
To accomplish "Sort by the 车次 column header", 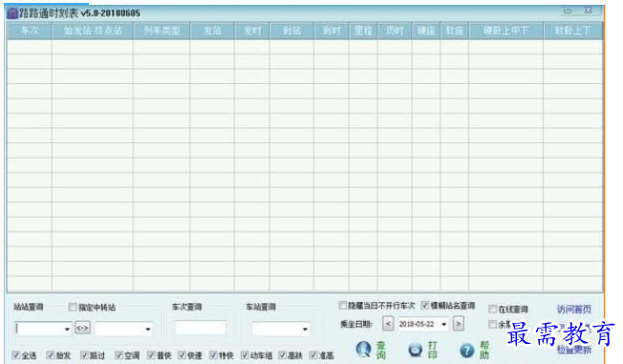I will 30,31.
